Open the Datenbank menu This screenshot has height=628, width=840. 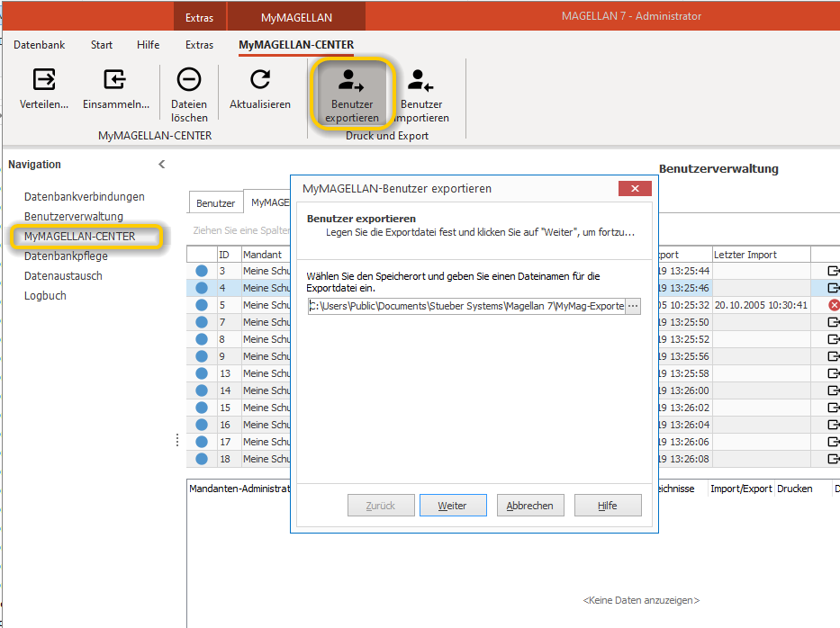39,45
